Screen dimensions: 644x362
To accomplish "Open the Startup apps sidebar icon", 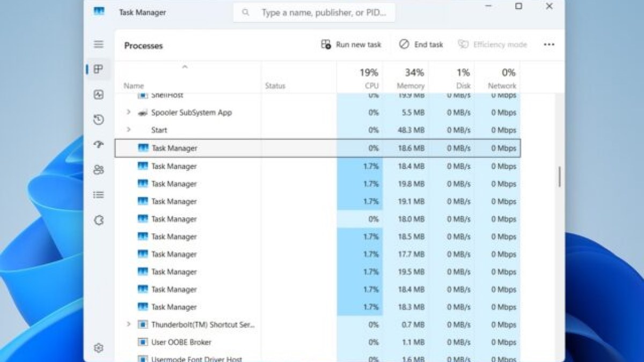I will tap(98, 145).
